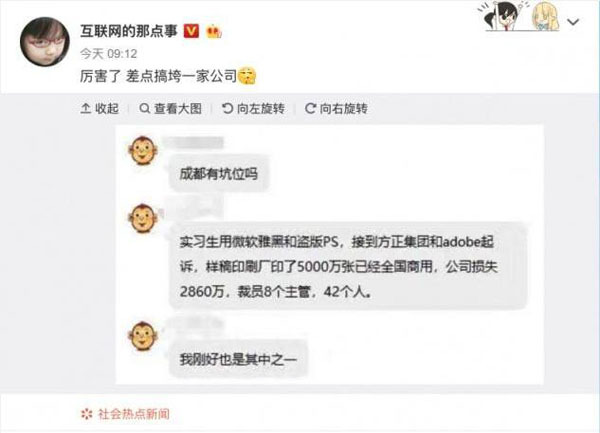This screenshot has height=433, width=600.
Task: Click the clockwise rotate arrow icon
Action: (x=310, y=109)
